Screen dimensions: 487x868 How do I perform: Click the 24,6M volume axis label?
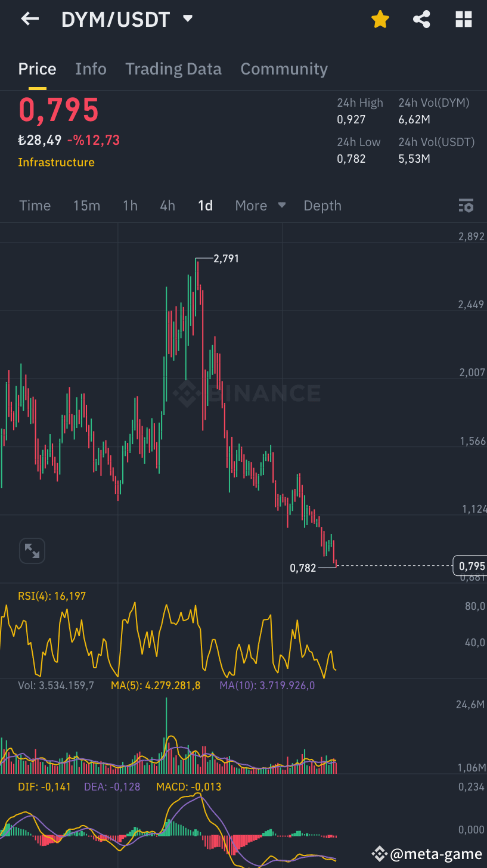point(470,705)
